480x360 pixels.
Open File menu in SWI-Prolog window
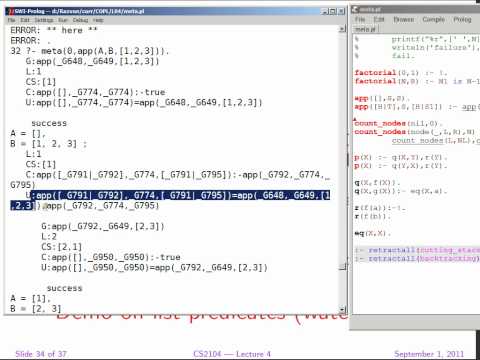pyautogui.click(x=12, y=20)
